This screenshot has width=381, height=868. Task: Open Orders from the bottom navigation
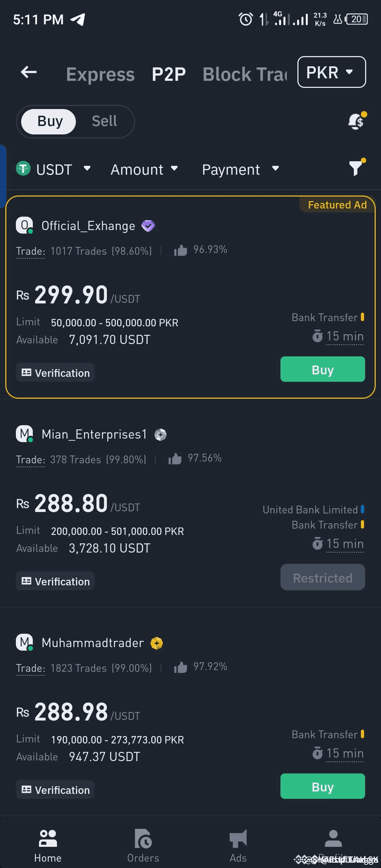[143, 843]
